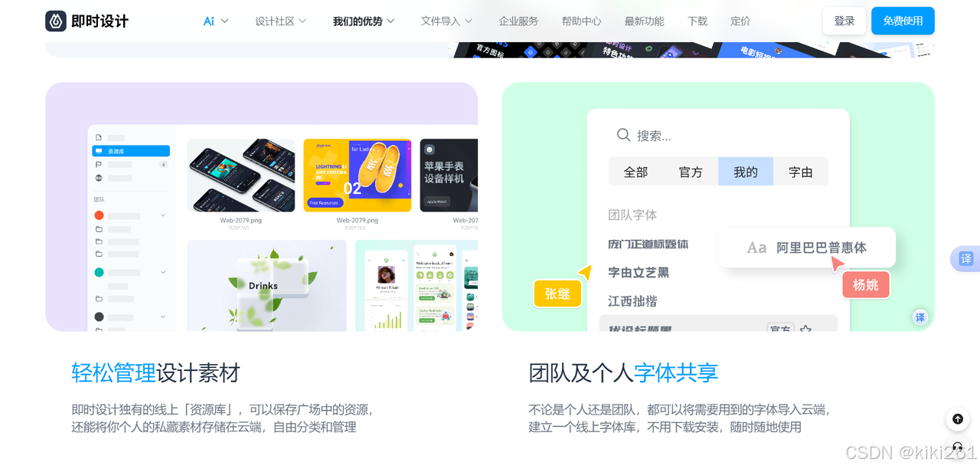Open 企业服务 in the navigation bar
Viewport: 980px width, 469px height.
518,21
